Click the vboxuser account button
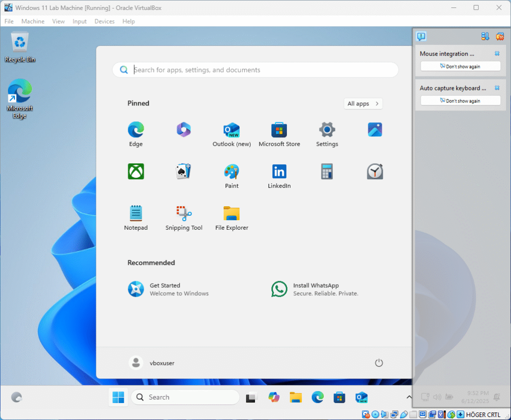 (152, 363)
